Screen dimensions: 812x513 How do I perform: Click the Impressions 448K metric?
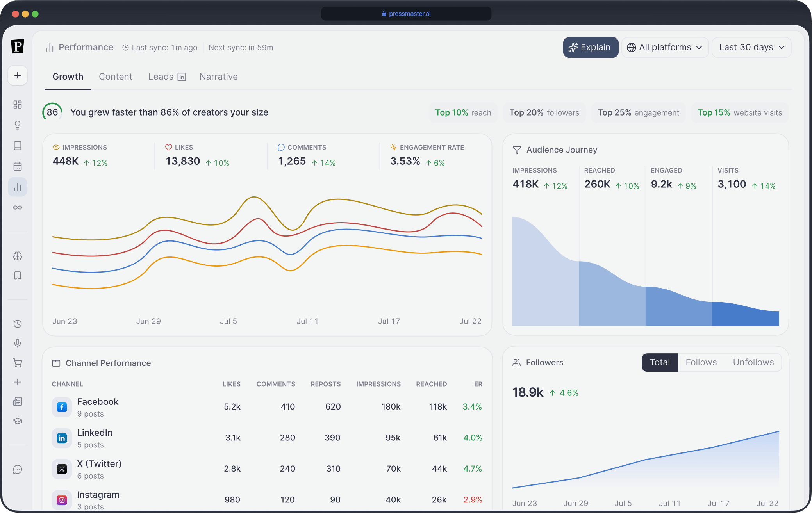click(80, 156)
